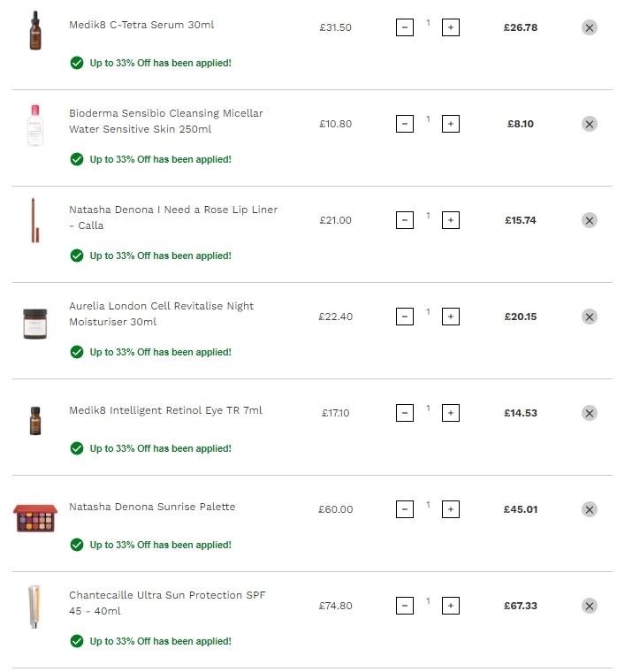Click Medik8 C-Tetra Serum bottle thumbnail

click(35, 30)
